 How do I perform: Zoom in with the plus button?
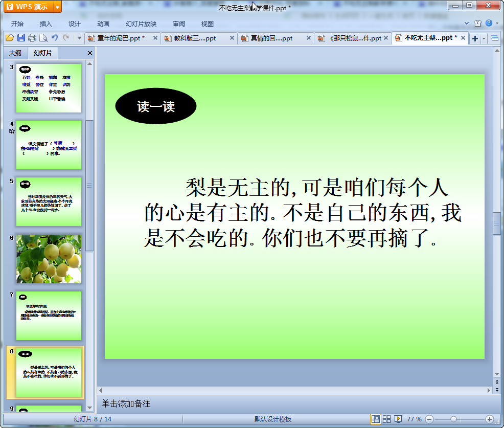pyautogui.click(x=490, y=419)
